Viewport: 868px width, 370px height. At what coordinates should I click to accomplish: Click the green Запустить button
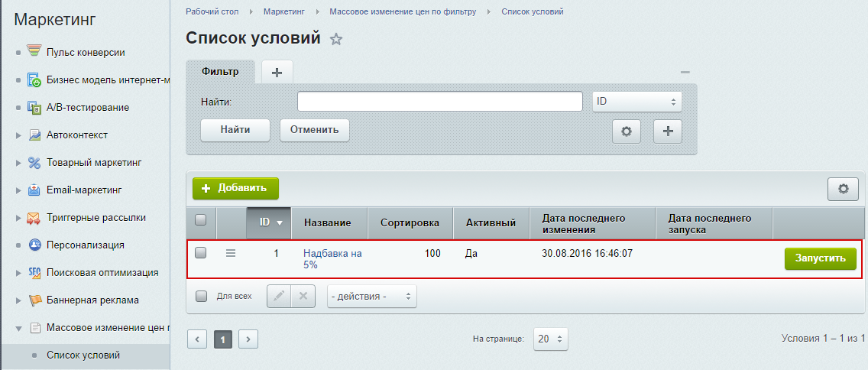point(820,258)
